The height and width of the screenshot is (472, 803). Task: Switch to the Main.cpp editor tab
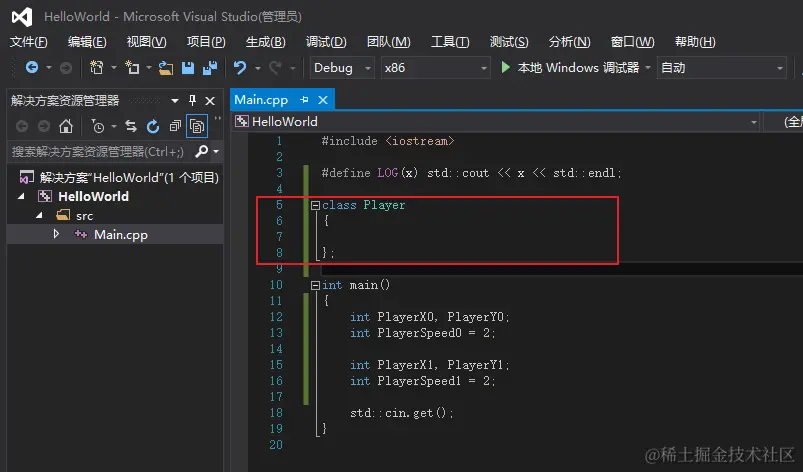click(x=261, y=100)
